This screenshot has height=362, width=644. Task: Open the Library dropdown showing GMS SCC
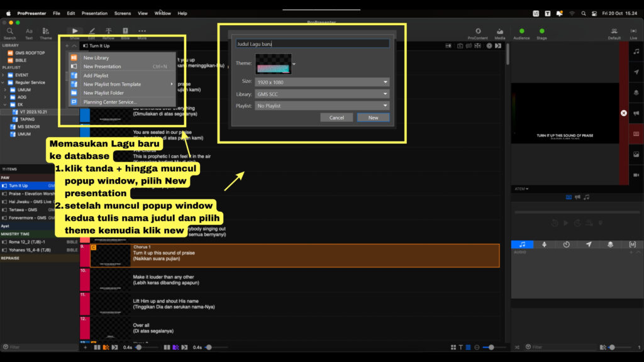322,94
